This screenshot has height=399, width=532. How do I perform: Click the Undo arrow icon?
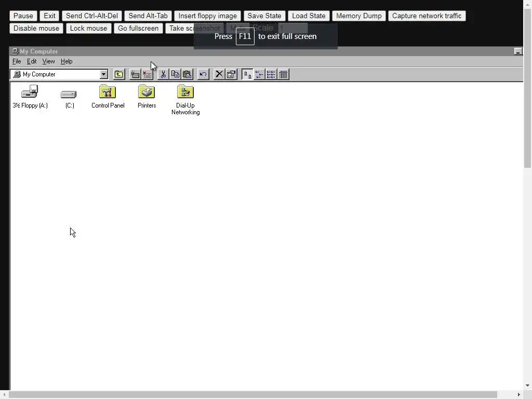click(203, 74)
